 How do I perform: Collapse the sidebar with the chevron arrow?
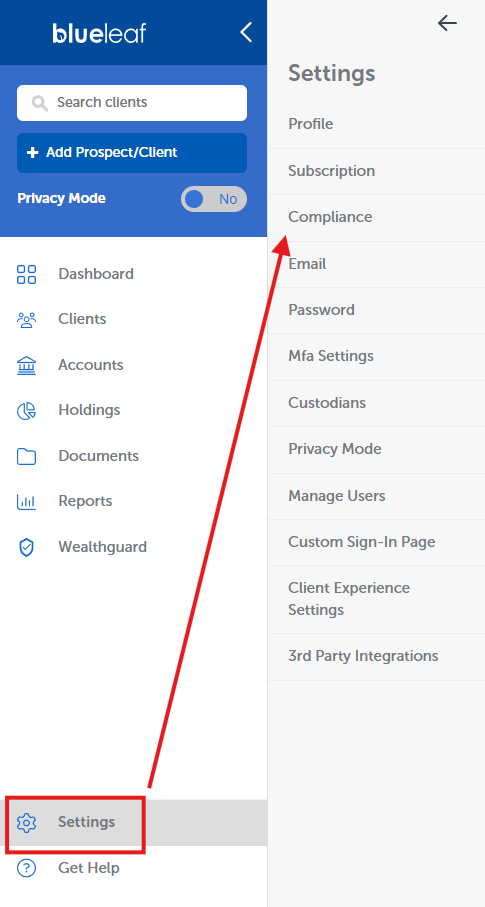click(246, 32)
